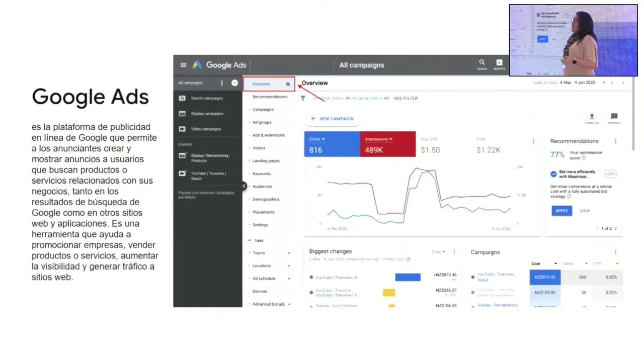The width and height of the screenshot is (644, 362).
Task: Go to the next date range arrow
Action: pos(623,83)
